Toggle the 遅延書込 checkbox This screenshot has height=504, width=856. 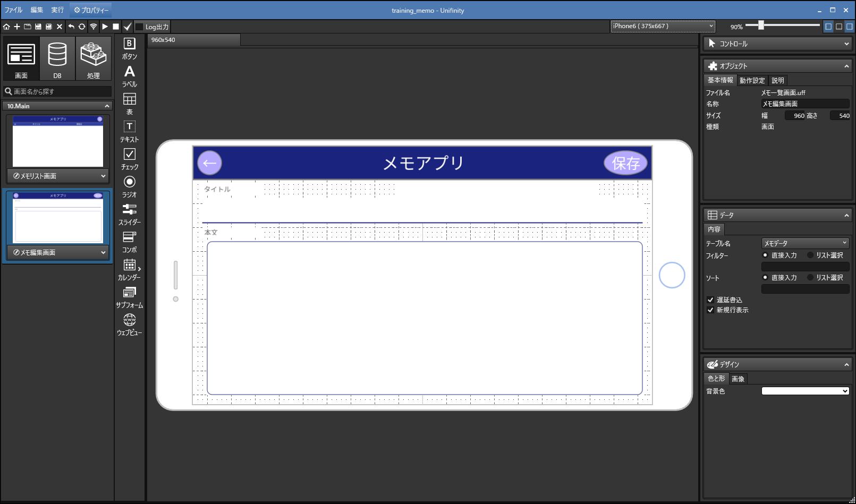710,300
